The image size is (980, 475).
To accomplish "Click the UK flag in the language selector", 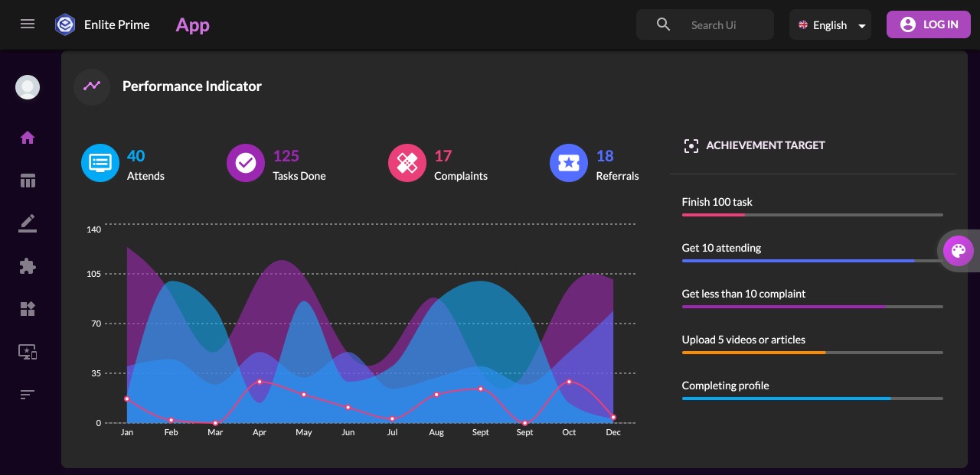I will (x=803, y=25).
